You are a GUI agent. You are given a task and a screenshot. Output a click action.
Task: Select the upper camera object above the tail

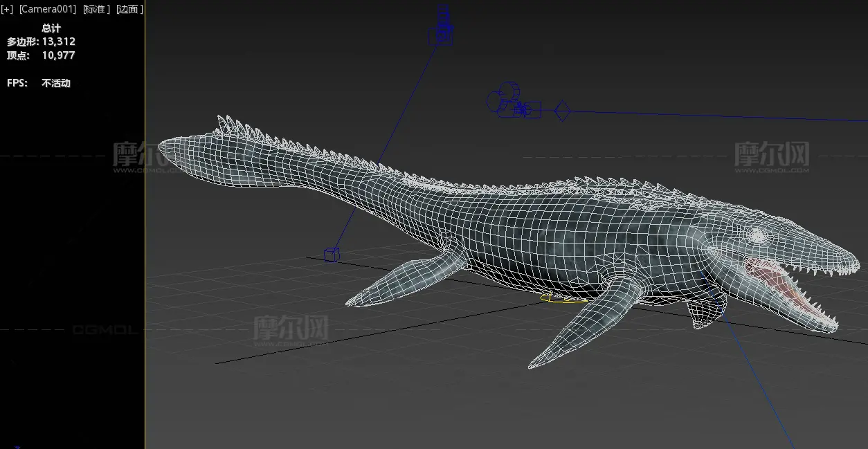[x=441, y=26]
